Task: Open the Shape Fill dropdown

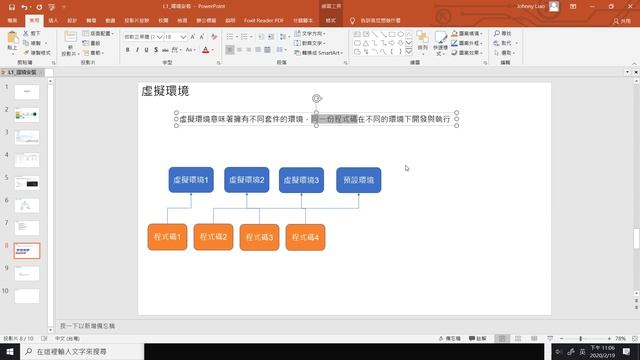Action: pos(467,33)
